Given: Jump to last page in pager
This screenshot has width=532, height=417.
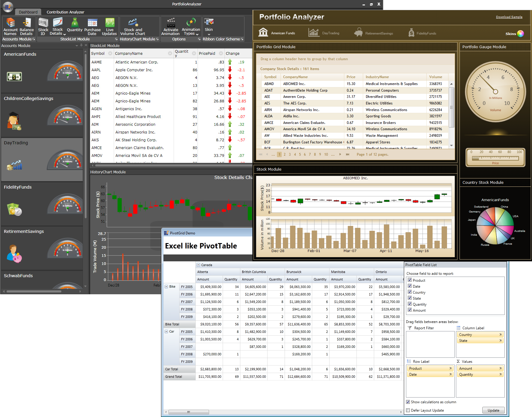Looking at the screenshot, I should [x=348, y=154].
